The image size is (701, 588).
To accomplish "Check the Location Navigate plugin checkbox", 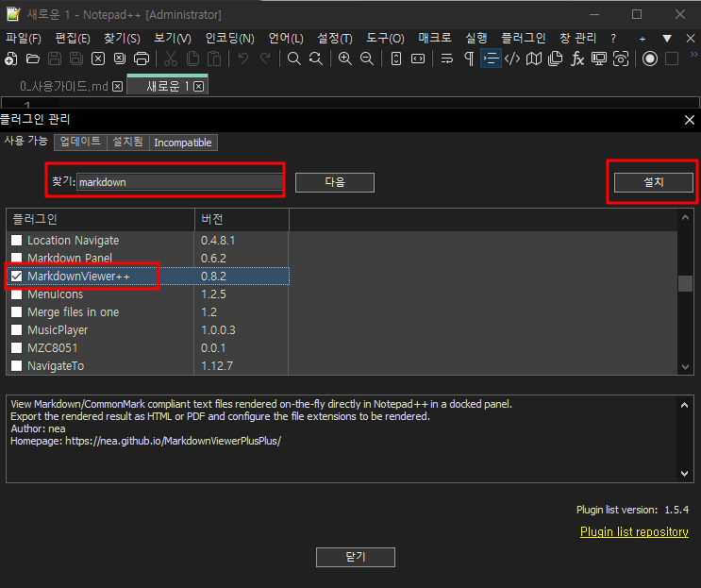I will point(17,241).
